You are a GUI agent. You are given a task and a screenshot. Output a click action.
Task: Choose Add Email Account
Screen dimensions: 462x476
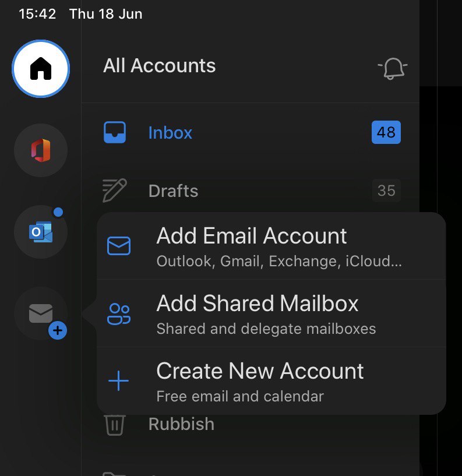271,246
